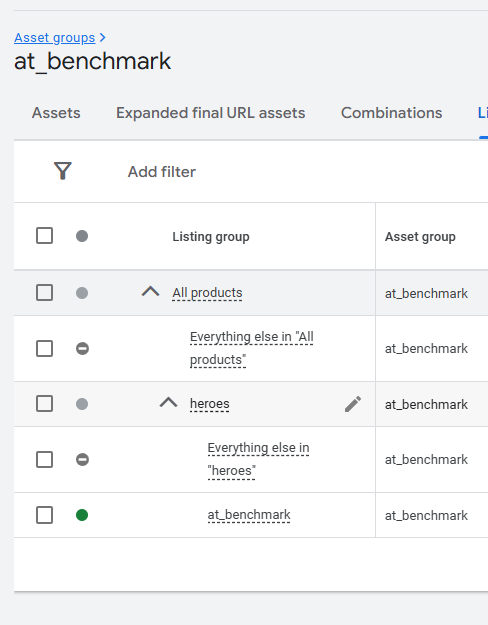Click Everything else in "heroes" label
The image size is (488, 625).
258,459
